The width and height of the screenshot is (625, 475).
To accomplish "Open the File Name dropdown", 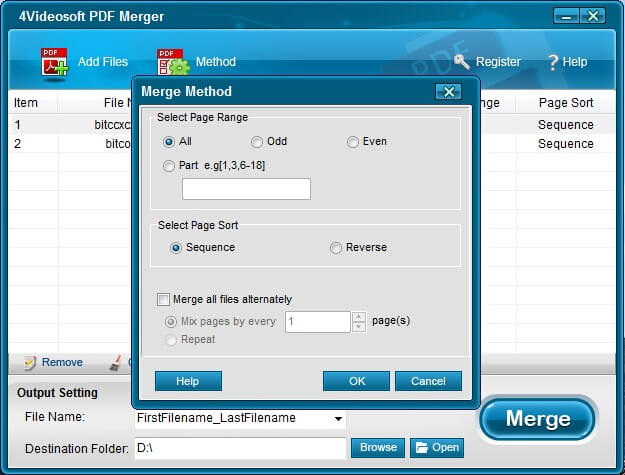I will [x=338, y=418].
